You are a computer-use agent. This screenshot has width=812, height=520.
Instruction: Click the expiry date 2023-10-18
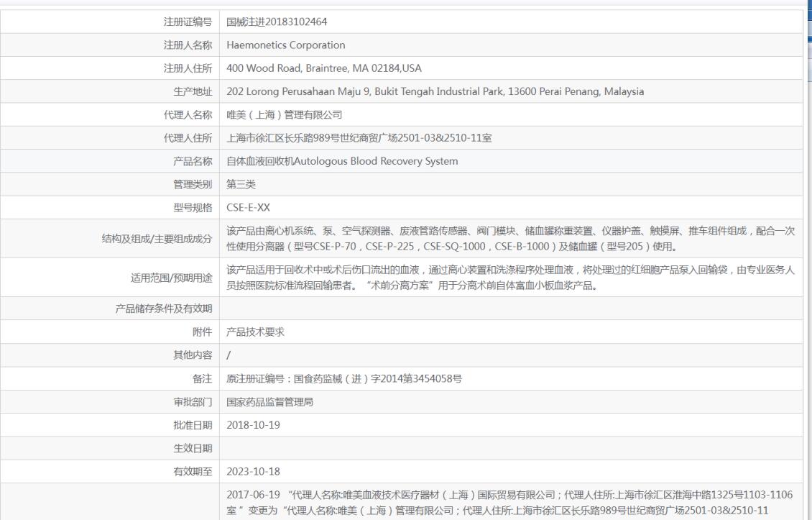point(253,472)
